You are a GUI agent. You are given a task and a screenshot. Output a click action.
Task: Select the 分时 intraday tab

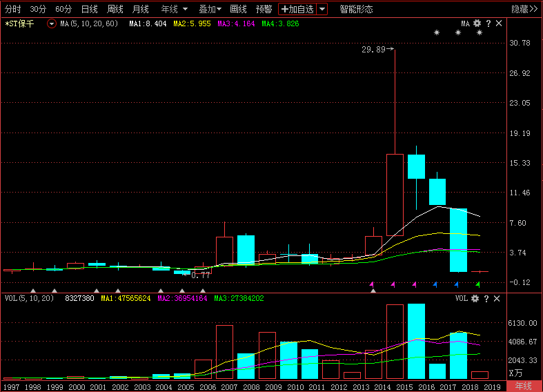(13, 9)
